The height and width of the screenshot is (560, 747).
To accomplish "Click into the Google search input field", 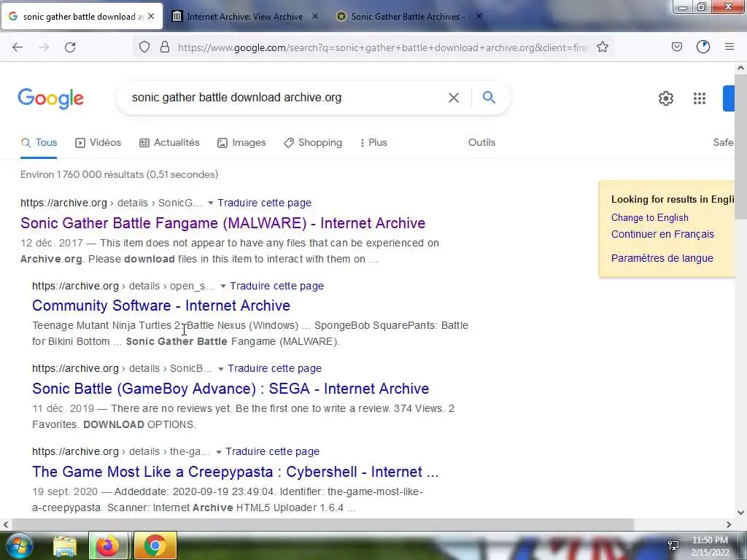I will point(286,98).
